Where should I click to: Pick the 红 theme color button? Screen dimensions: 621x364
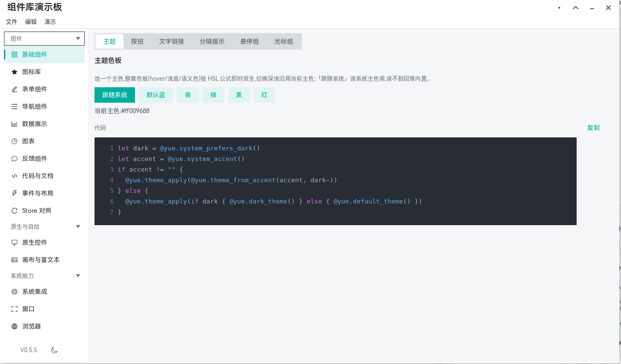[265, 95]
